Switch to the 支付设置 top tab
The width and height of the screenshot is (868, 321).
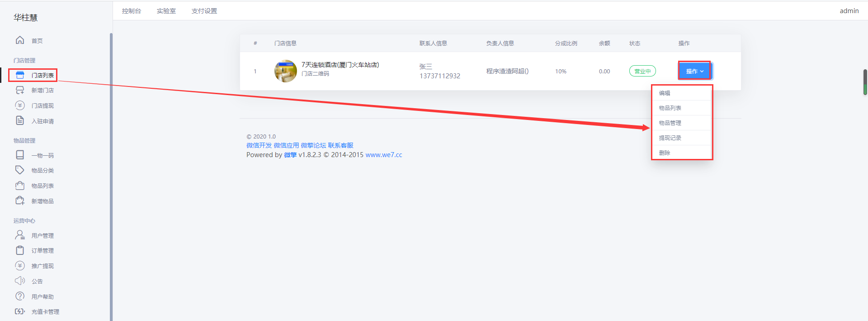[x=204, y=11]
